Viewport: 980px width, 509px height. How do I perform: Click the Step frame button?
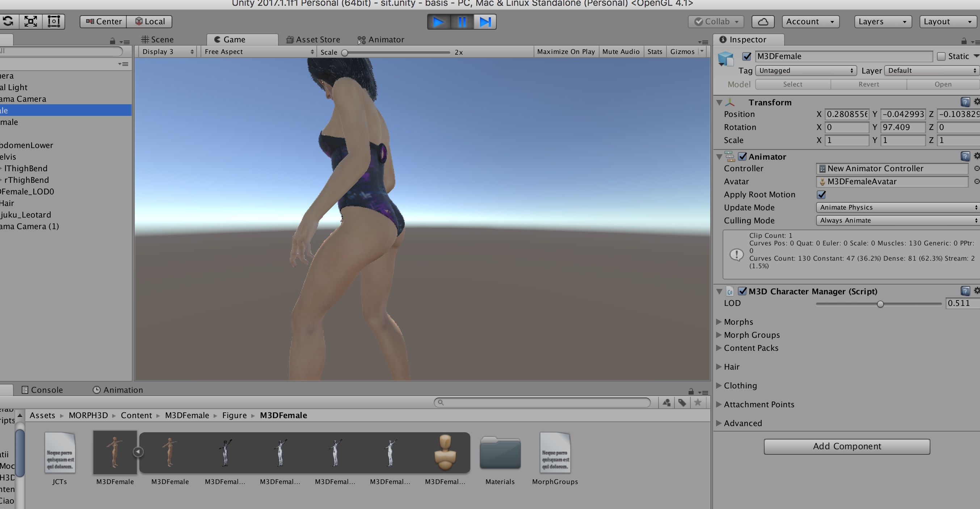(x=485, y=22)
